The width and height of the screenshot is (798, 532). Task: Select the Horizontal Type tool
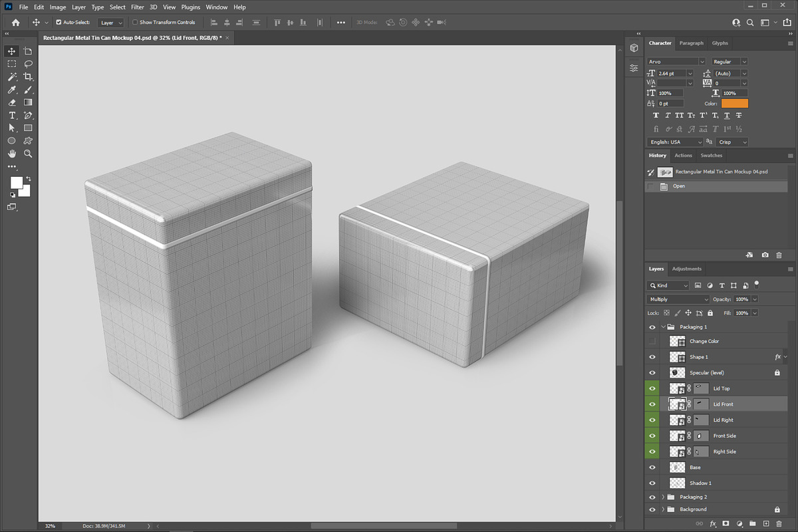(12, 115)
